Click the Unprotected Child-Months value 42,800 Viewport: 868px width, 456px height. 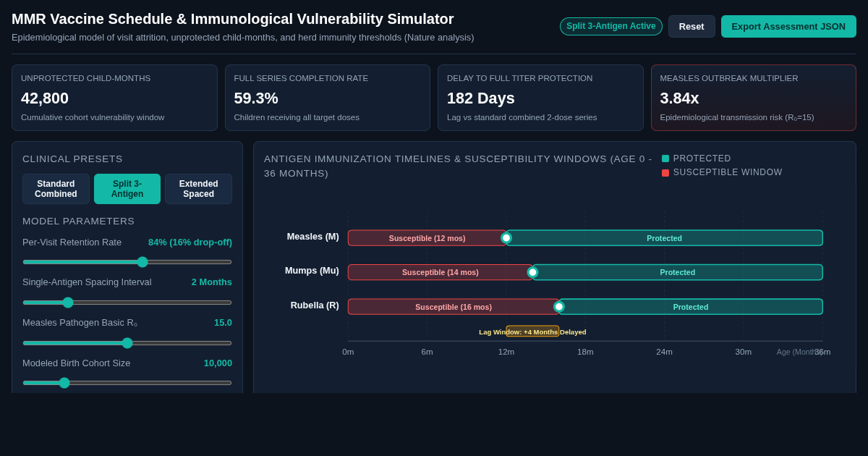45,98
